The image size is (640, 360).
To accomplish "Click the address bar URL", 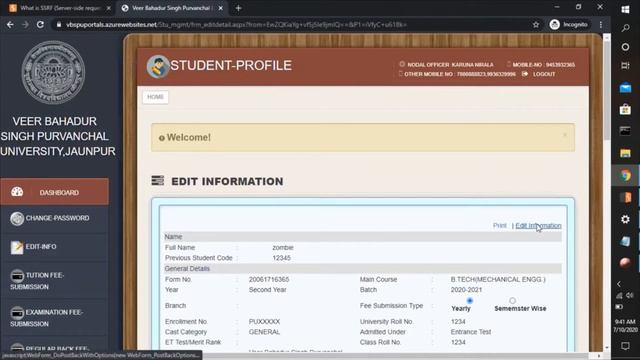I will click(x=236, y=24).
